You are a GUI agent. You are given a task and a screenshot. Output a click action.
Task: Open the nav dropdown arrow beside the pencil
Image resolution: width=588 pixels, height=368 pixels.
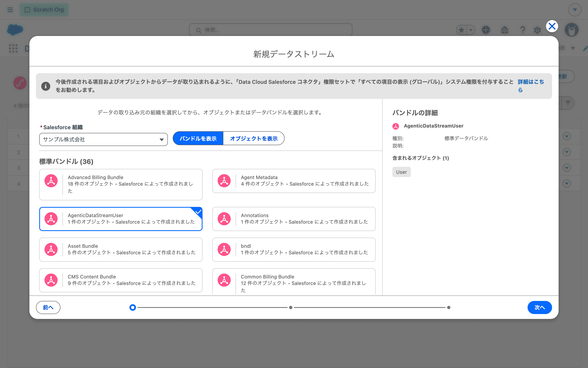coord(573,48)
